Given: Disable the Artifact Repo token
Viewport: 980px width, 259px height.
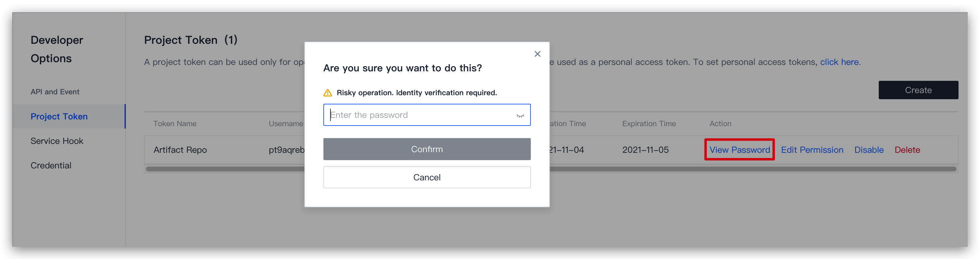Looking at the screenshot, I should 869,150.
